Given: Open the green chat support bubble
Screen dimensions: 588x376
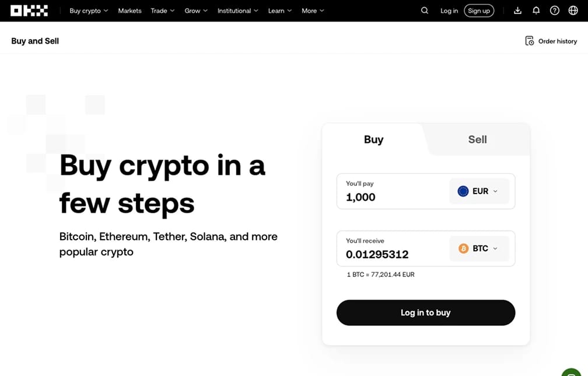Looking at the screenshot, I should click(x=571, y=373).
